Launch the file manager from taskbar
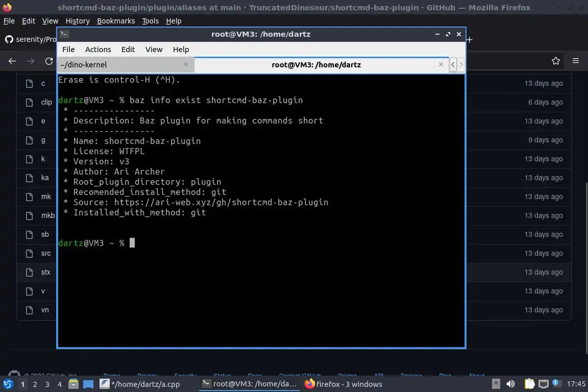The width and height of the screenshot is (588, 392). pyautogui.click(x=73, y=384)
